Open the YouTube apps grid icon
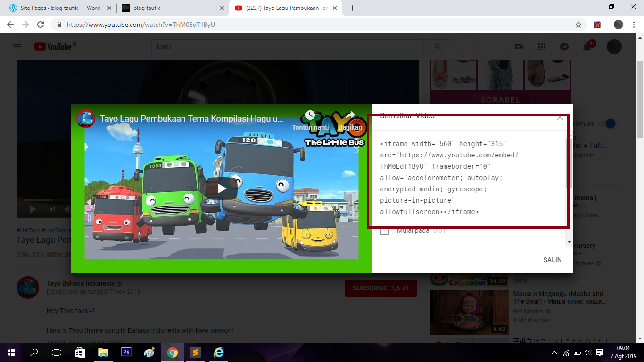Screen dimensions: 644x362 (x=541, y=47)
